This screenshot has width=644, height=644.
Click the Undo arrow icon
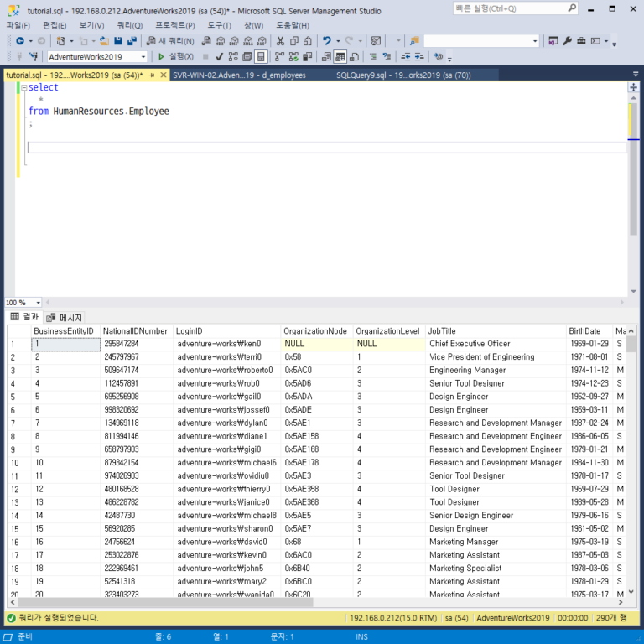click(x=327, y=41)
